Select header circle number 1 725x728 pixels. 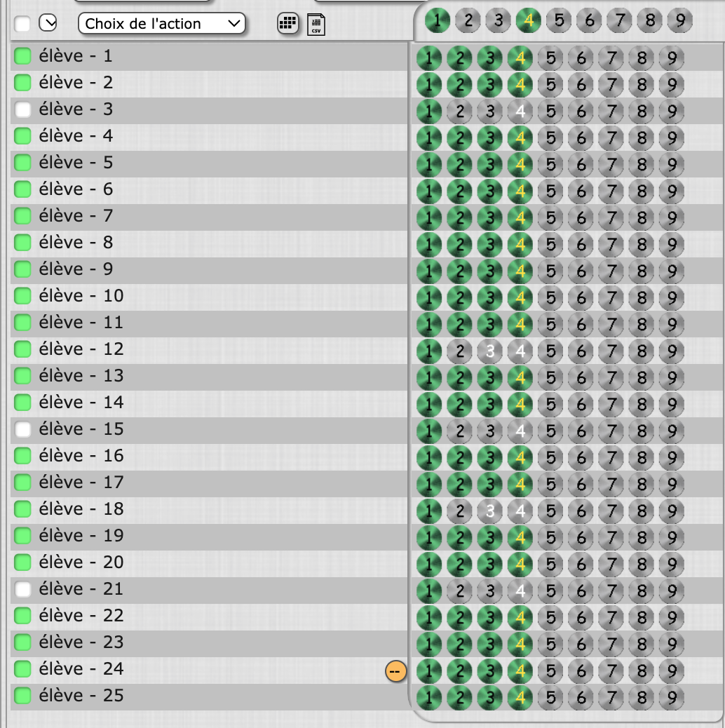tap(438, 21)
